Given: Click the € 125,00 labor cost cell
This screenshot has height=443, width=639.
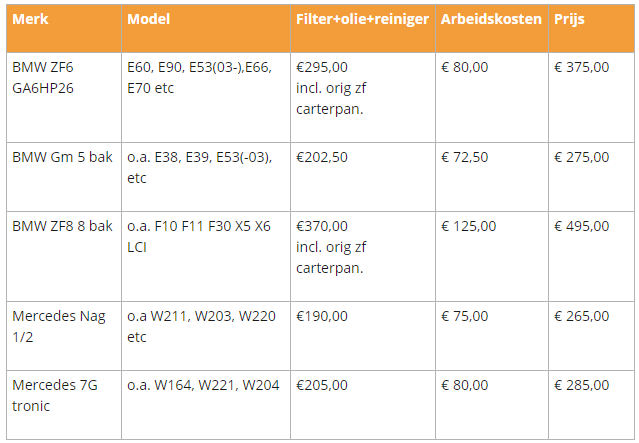Looking at the screenshot, I should click(468, 227).
